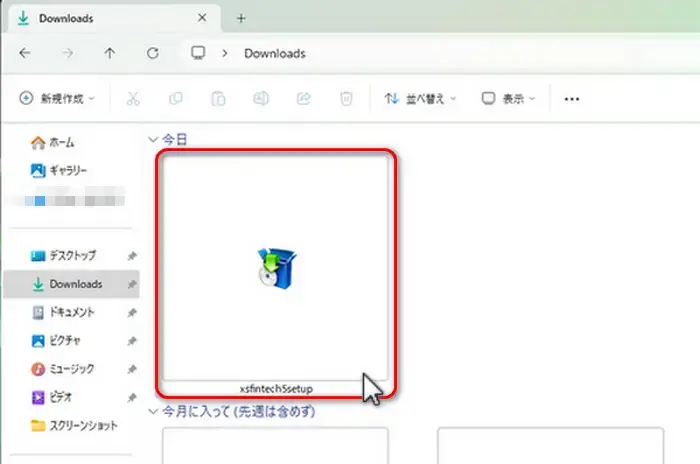Close the Downloads tab

tap(202, 18)
